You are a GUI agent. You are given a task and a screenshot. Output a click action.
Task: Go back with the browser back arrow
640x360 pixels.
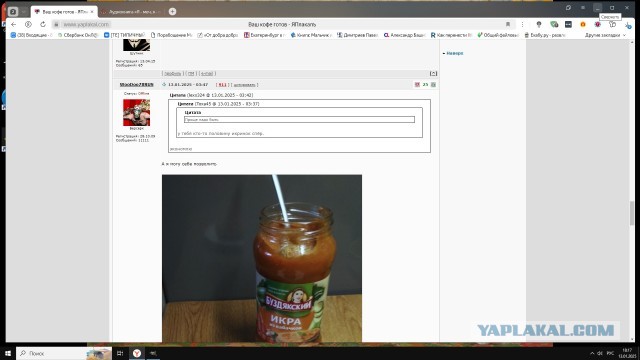(13, 24)
